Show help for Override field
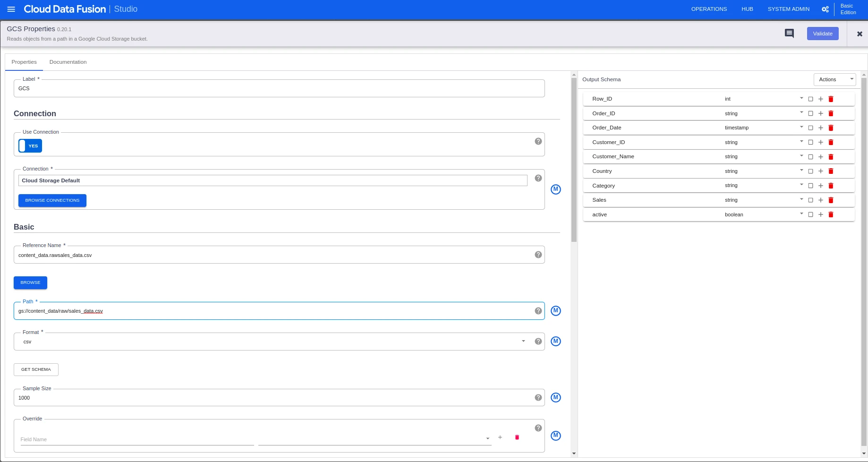Image resolution: width=868 pixels, height=462 pixels. pyautogui.click(x=538, y=428)
